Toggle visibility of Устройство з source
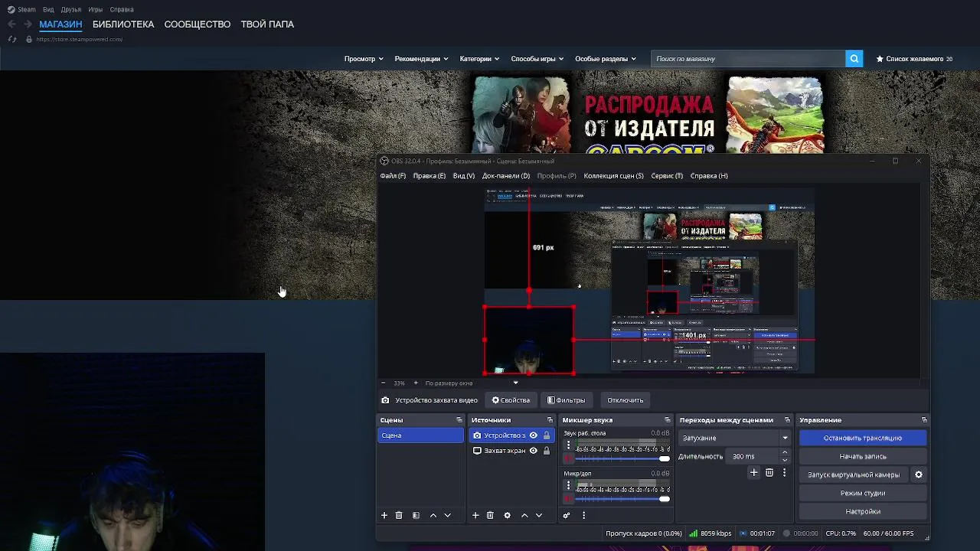Image resolution: width=980 pixels, height=551 pixels. 534,435
